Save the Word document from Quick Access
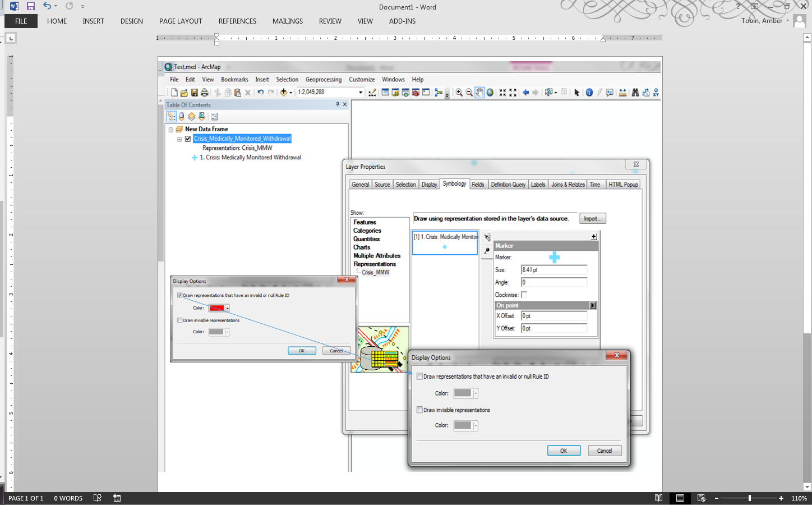 coord(31,6)
